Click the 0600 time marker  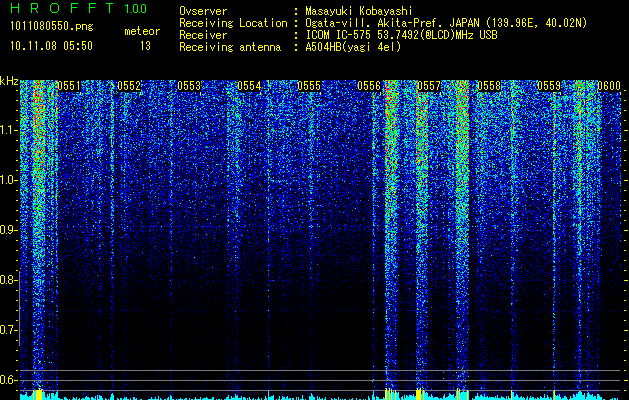[x=609, y=86]
